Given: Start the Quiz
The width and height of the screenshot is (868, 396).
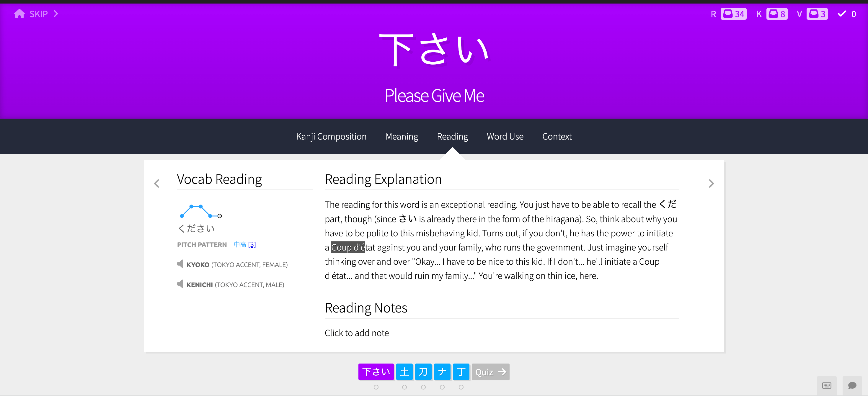Looking at the screenshot, I should click(x=490, y=372).
